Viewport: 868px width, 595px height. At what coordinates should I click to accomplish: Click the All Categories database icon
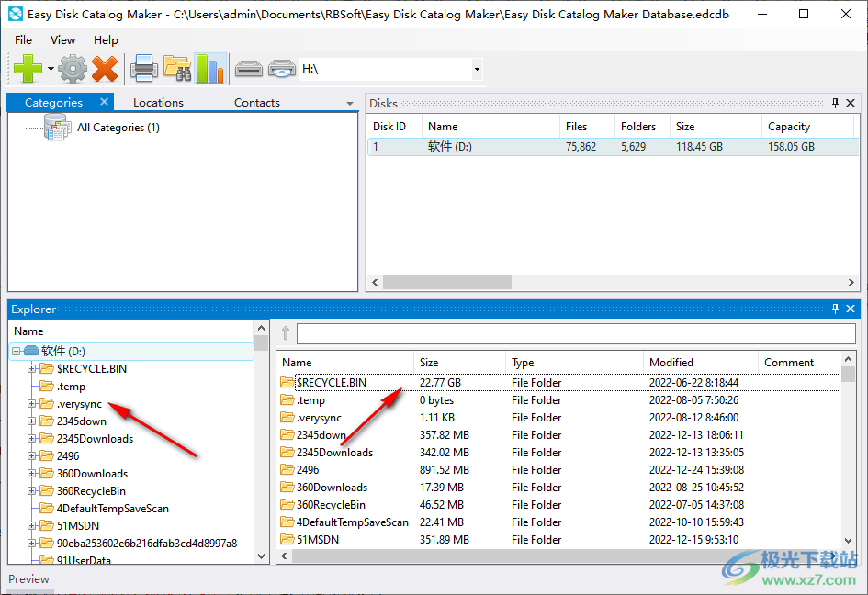(57, 128)
